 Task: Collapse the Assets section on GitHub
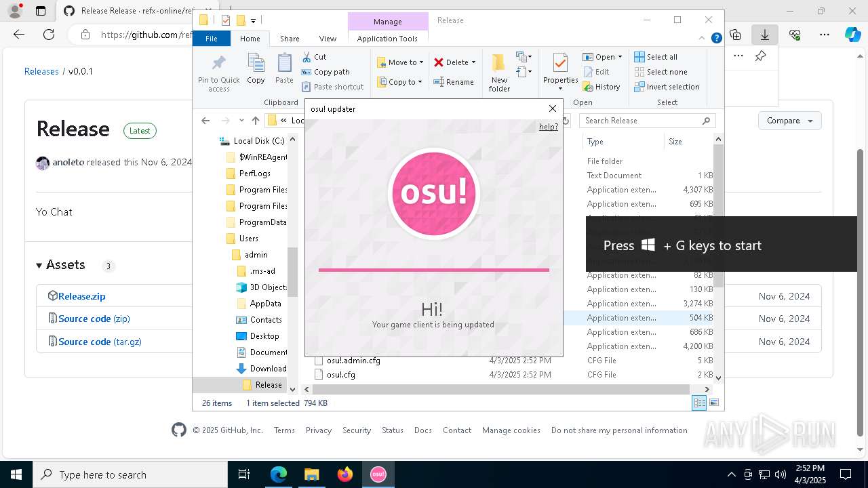point(39,265)
